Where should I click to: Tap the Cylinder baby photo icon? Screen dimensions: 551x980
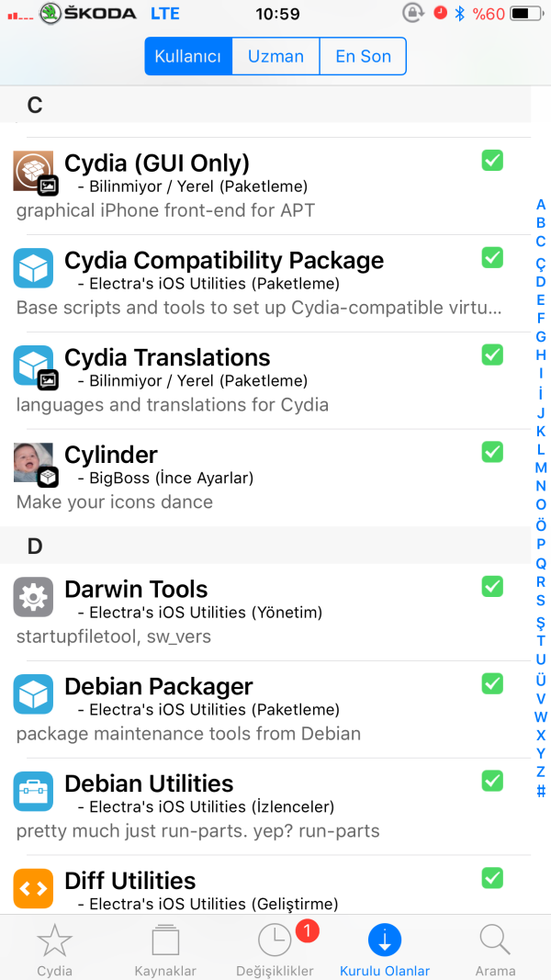(x=33, y=463)
